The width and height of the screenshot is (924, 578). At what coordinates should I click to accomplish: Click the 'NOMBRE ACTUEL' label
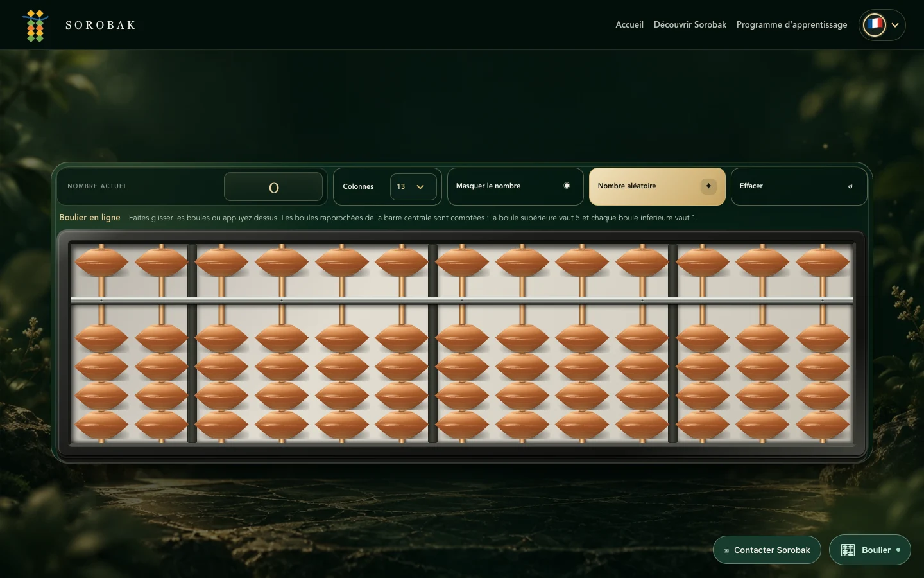pyautogui.click(x=97, y=186)
